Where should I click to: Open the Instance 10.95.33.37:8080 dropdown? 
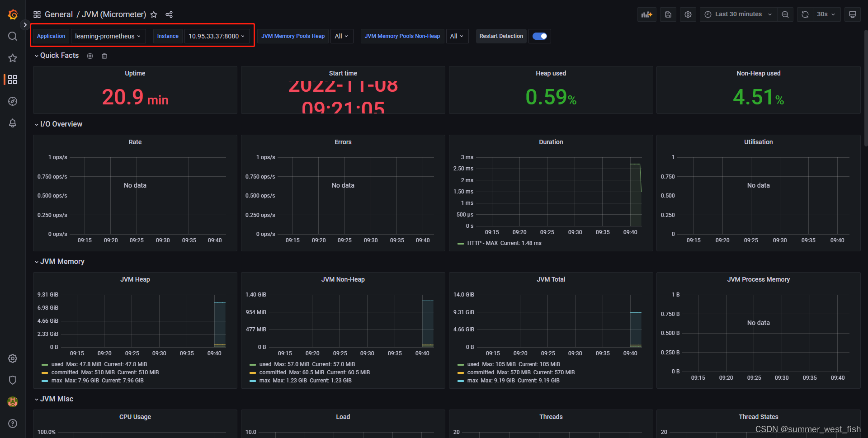(217, 36)
